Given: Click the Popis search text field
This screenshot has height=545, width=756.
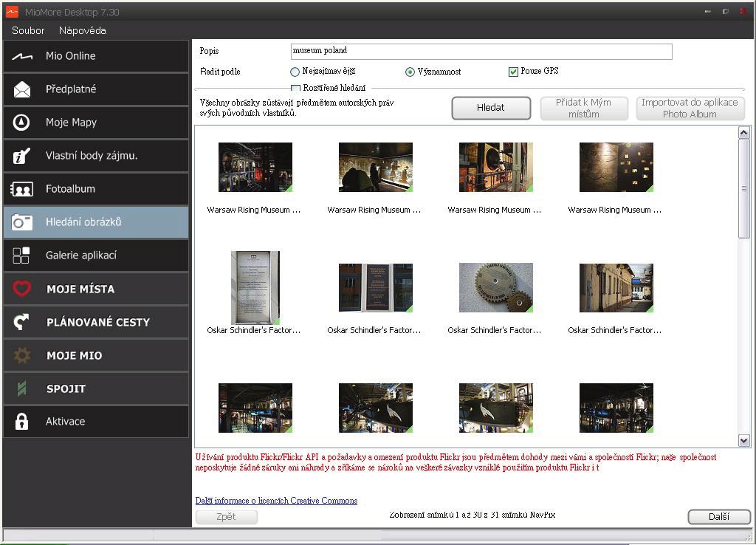Looking at the screenshot, I should [x=481, y=51].
